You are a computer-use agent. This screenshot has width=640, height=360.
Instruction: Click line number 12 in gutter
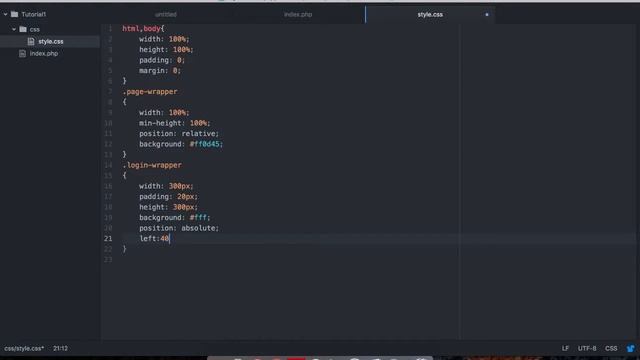tap(108, 144)
